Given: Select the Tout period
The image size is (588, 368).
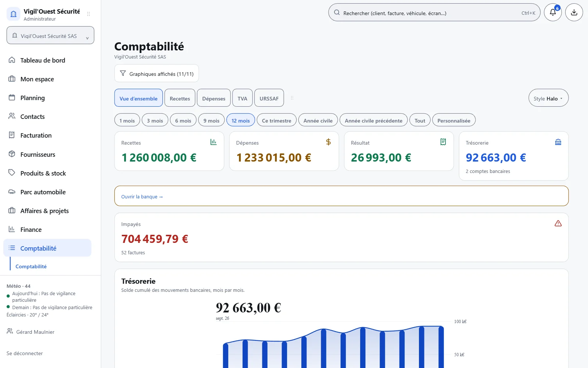Looking at the screenshot, I should click(420, 120).
